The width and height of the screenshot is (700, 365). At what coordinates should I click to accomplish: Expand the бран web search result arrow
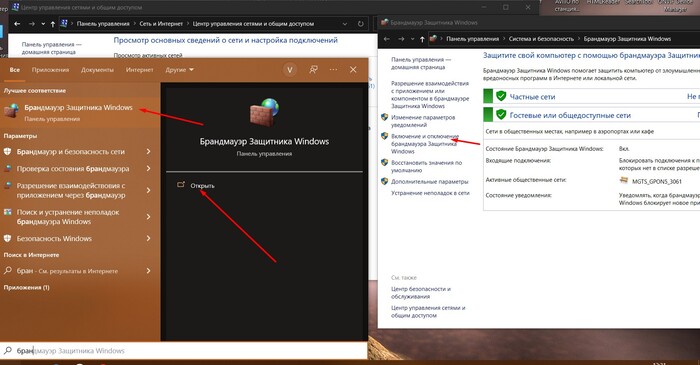coord(149,271)
